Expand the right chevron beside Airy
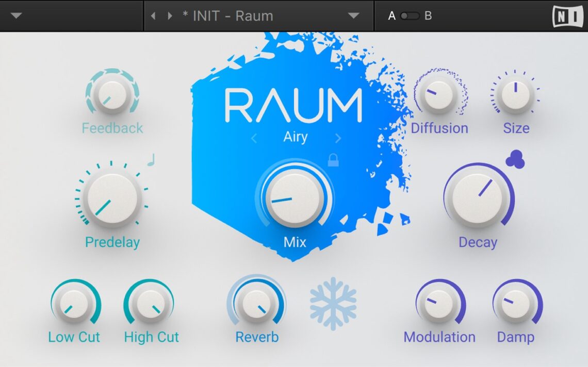Viewport: 588px width, 367px height. pyautogui.click(x=338, y=138)
